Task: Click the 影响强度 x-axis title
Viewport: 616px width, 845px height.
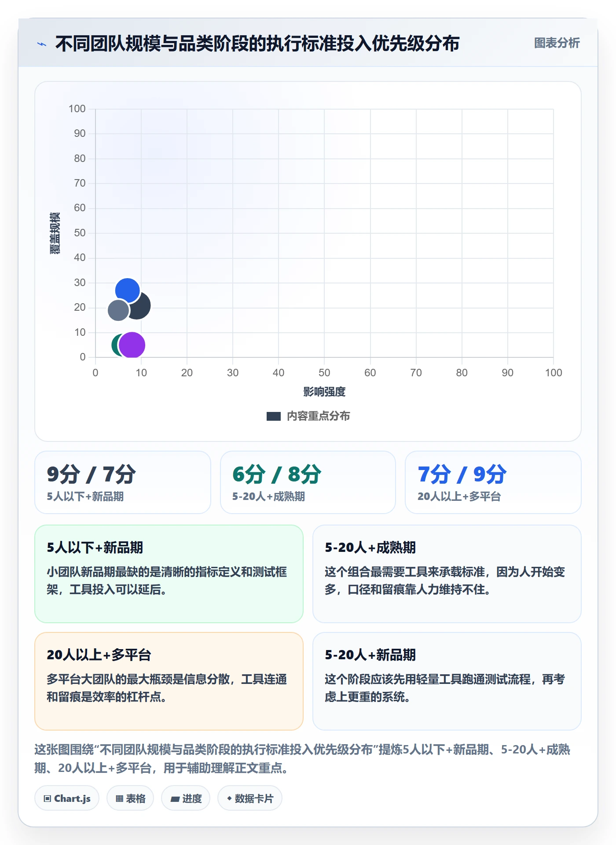Action: coord(324,392)
